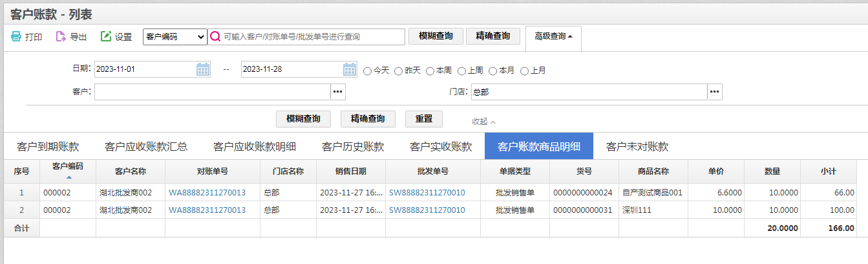Switch to the 客户未对账款 tab
868x264 pixels.
click(x=637, y=146)
